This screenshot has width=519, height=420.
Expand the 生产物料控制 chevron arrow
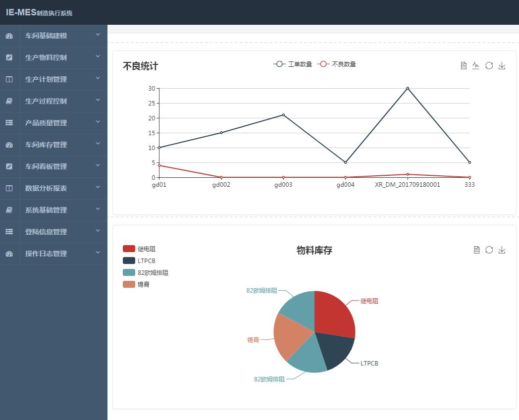coord(98,57)
